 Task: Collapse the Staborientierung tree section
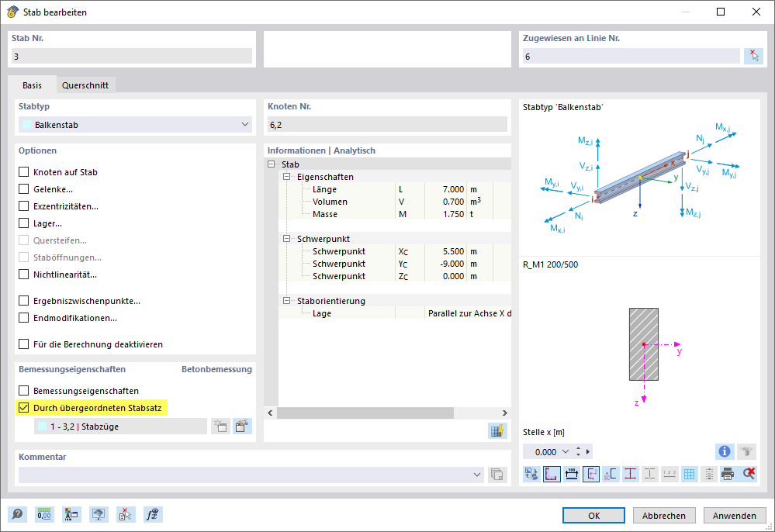[x=286, y=300]
